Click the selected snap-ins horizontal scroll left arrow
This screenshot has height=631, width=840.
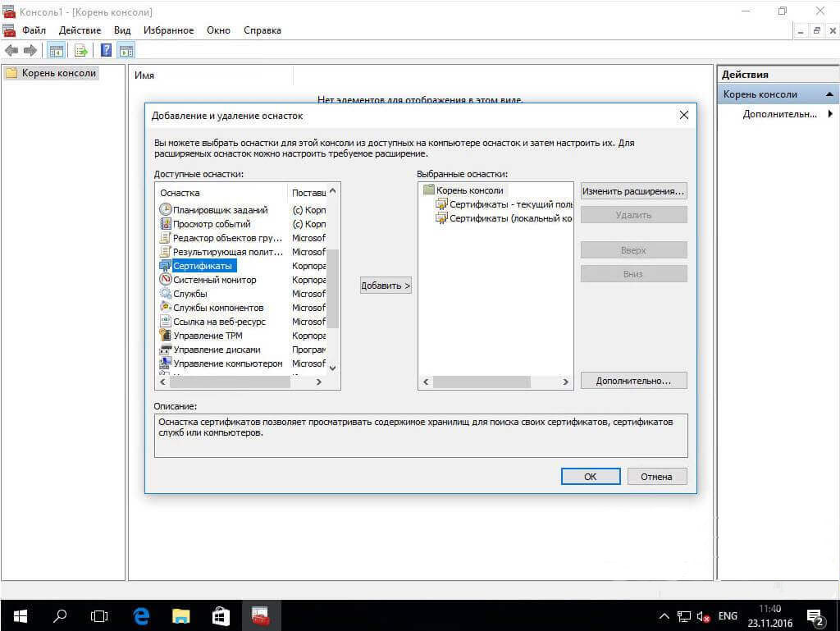[426, 382]
